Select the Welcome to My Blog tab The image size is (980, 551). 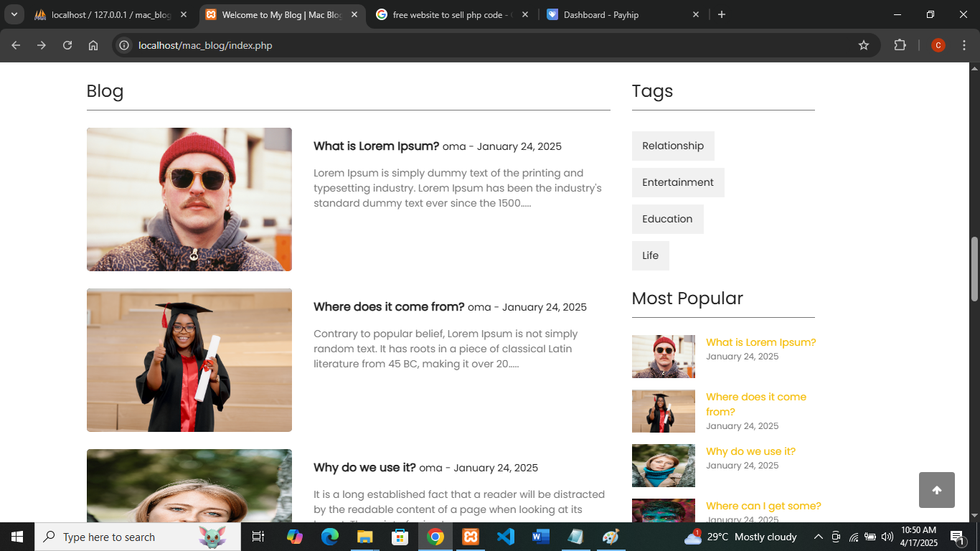coord(282,14)
